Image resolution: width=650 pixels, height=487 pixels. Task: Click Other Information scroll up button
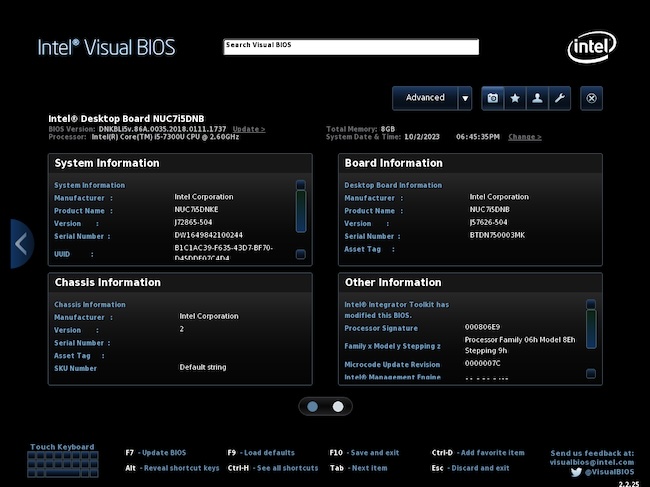click(x=591, y=304)
